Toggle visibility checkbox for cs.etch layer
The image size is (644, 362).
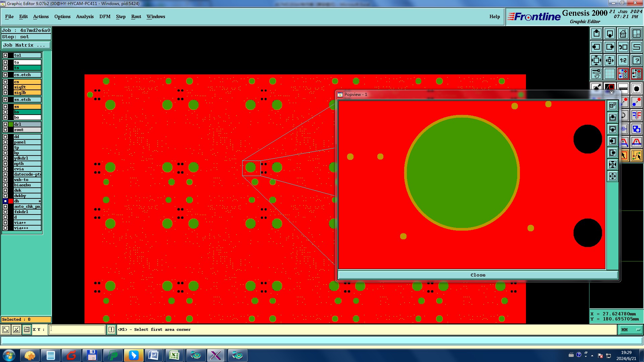tap(5, 75)
